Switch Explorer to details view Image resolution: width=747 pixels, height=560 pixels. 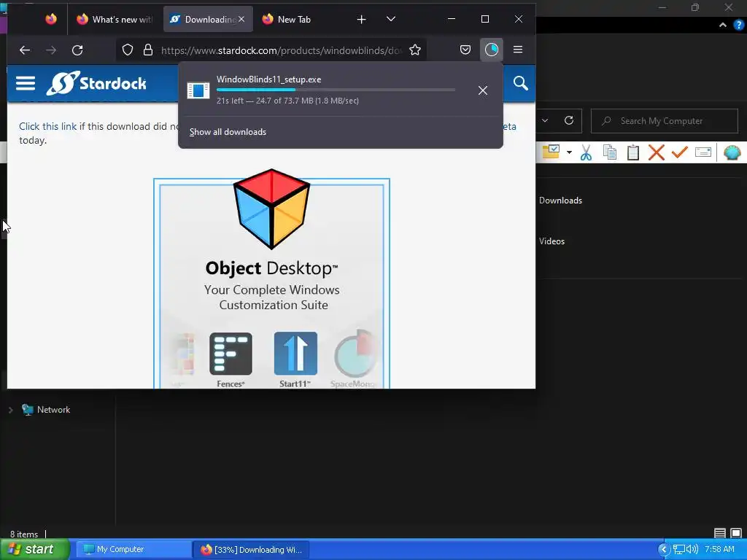pyautogui.click(x=720, y=533)
